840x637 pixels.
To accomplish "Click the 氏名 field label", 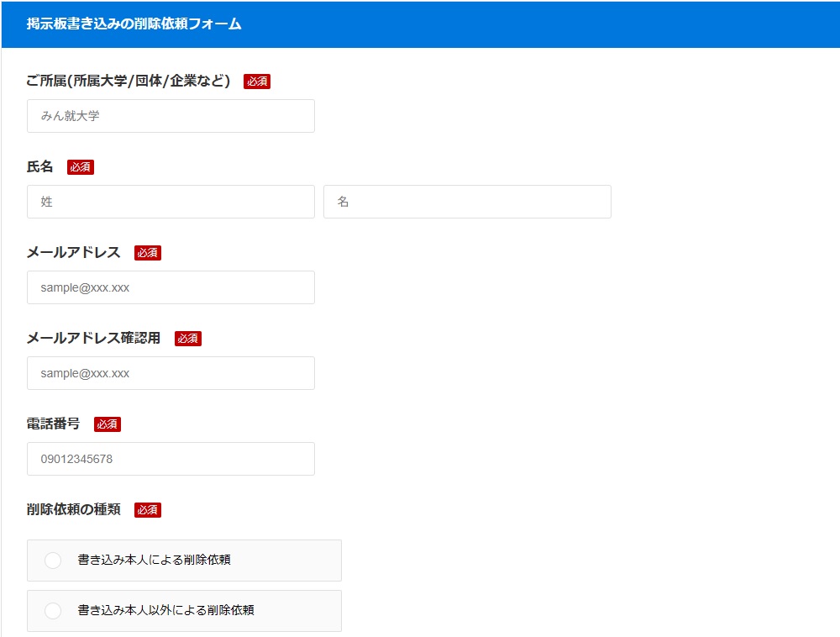I will coord(39,166).
